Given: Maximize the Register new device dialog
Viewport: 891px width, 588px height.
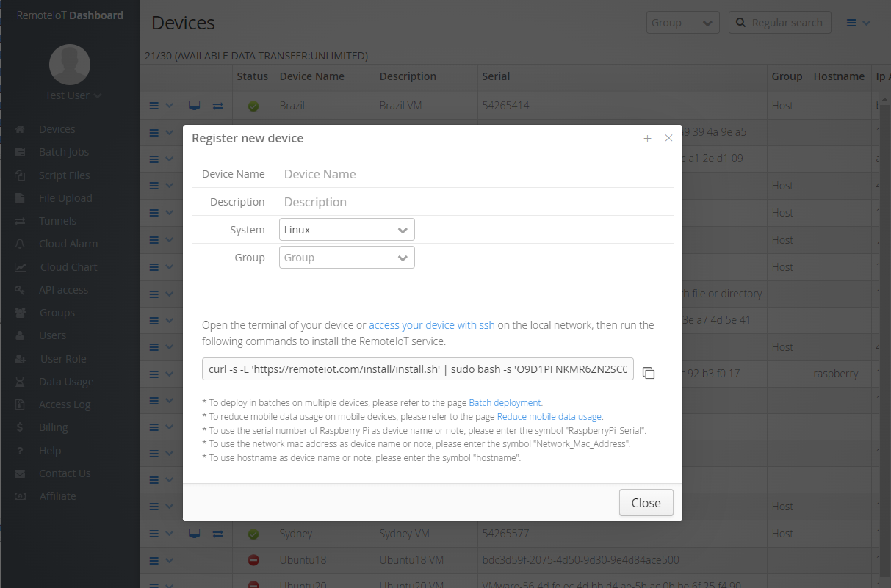Looking at the screenshot, I should click(x=647, y=138).
